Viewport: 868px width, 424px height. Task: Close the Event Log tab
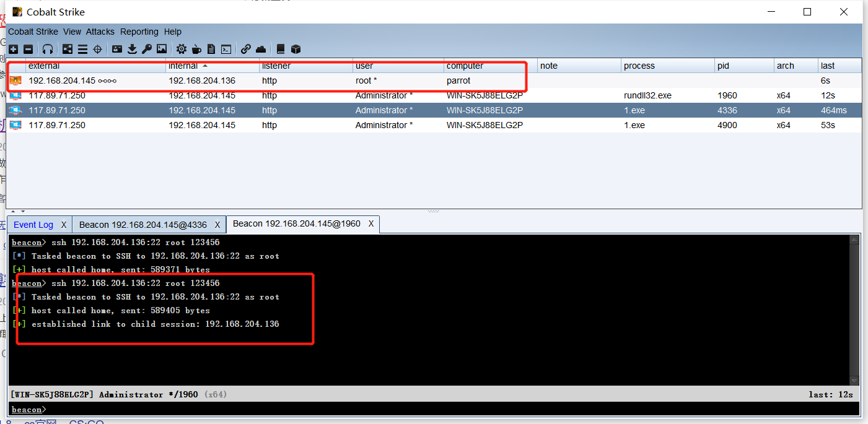click(x=64, y=225)
